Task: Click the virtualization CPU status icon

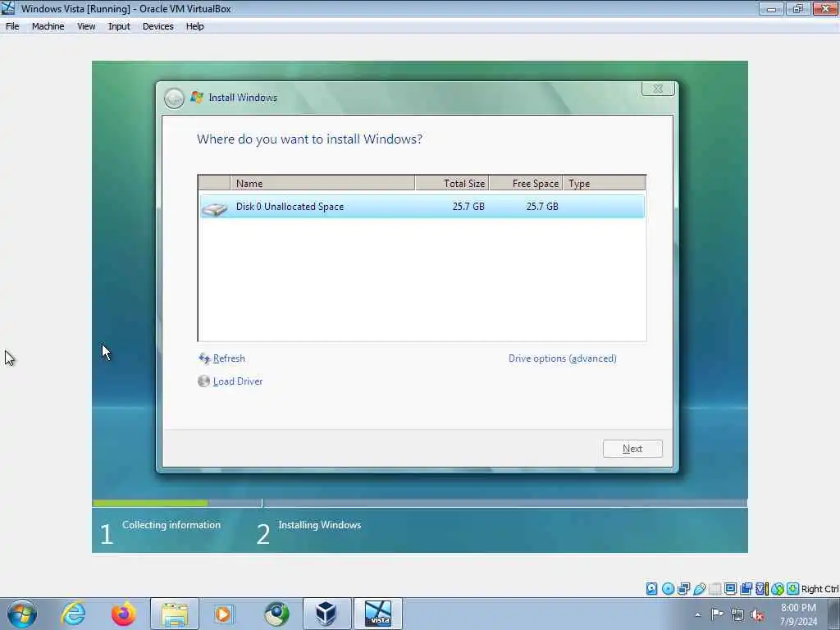Action: tap(762, 589)
